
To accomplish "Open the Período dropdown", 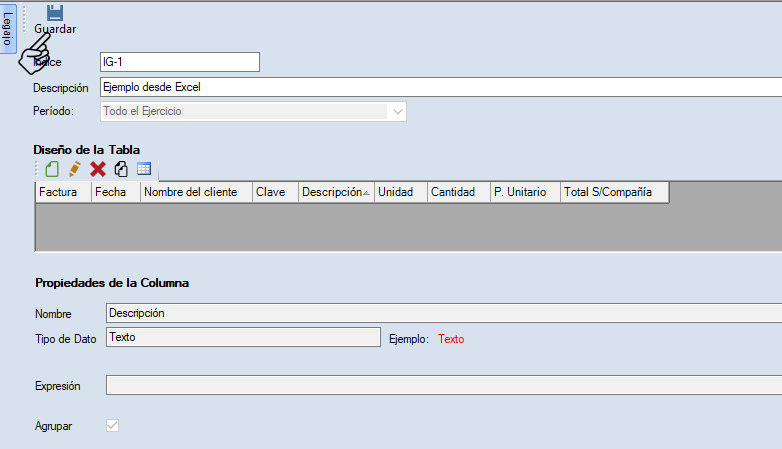I will (397, 112).
